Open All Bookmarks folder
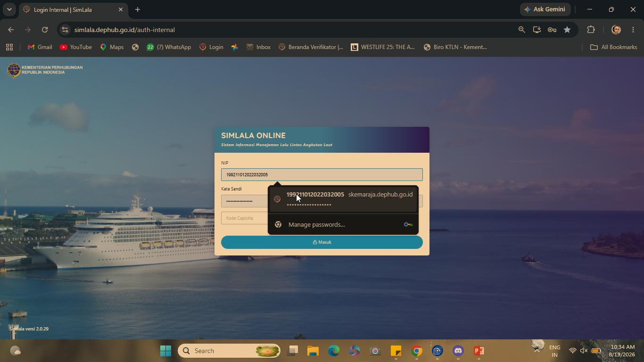Viewport: 644px width, 362px height. pos(614,47)
